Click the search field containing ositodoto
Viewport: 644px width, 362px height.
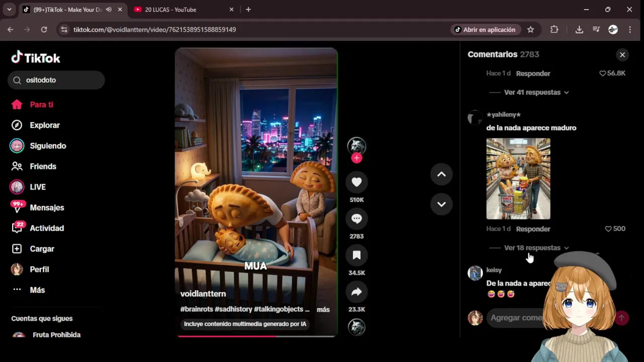[56, 80]
